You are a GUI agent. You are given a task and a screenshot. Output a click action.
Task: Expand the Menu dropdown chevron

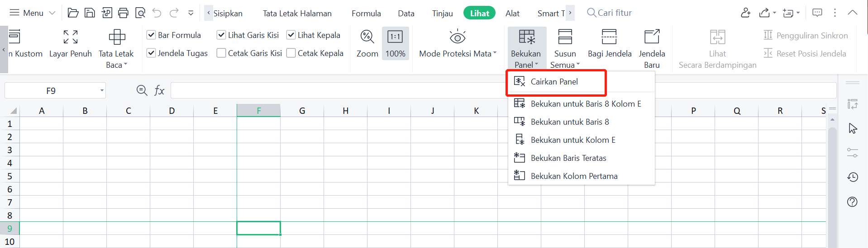(x=52, y=13)
